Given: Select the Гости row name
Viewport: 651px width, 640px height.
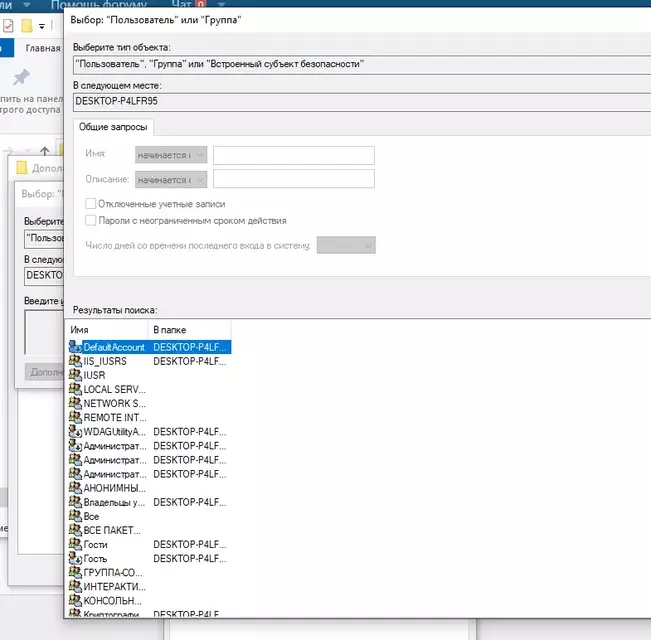Looking at the screenshot, I should 95,545.
